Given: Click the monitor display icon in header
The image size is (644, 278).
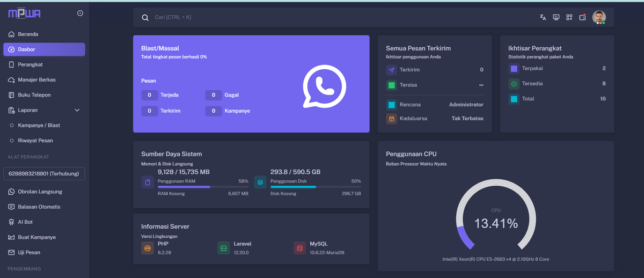Looking at the screenshot, I should click(x=556, y=17).
